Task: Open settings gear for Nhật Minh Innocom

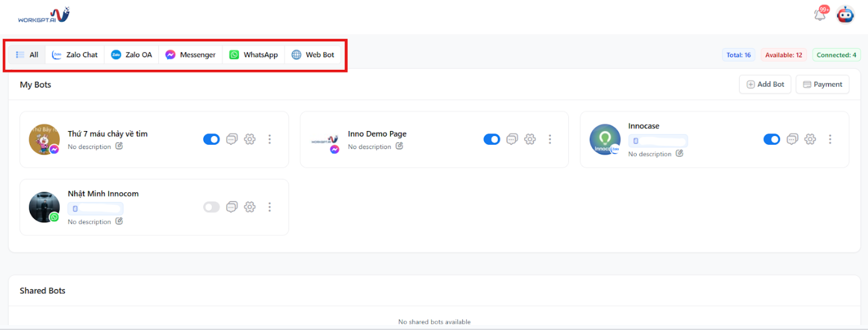Action: coord(250,207)
